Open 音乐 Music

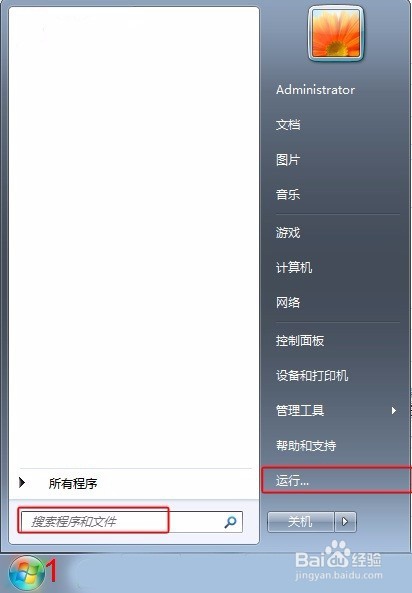click(x=288, y=195)
